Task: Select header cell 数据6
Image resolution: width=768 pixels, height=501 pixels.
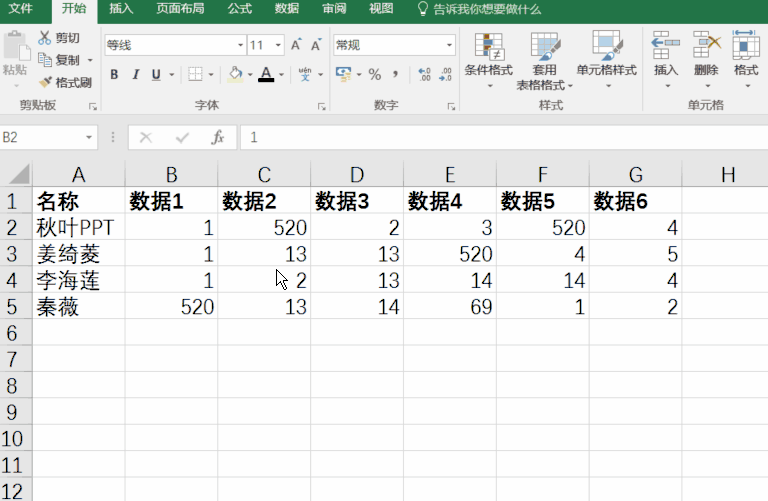Action: pos(636,201)
